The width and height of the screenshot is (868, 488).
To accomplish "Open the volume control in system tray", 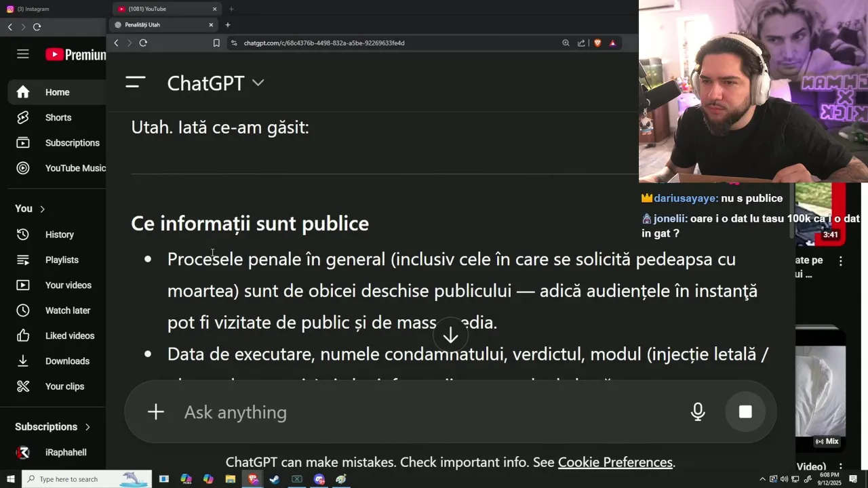I will (x=785, y=479).
